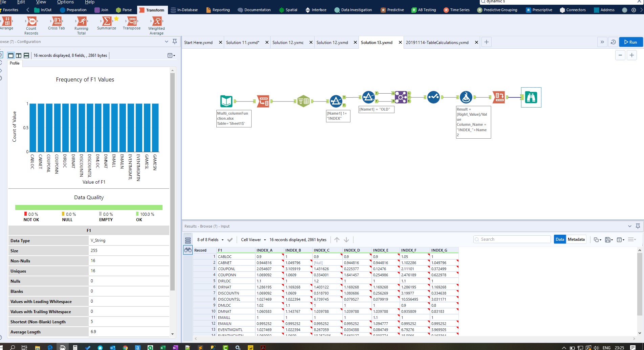This screenshot has height=350, width=644.
Task: Run the workflow
Action: click(630, 42)
